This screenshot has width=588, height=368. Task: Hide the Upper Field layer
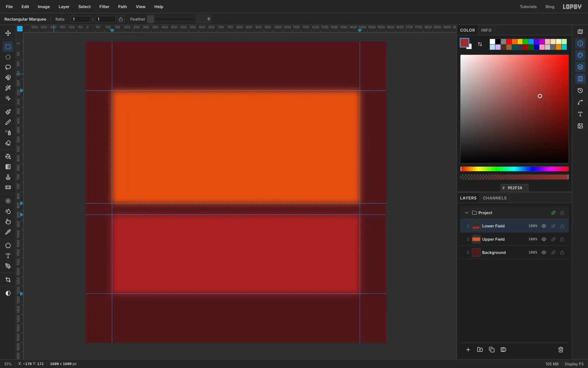tap(544, 239)
